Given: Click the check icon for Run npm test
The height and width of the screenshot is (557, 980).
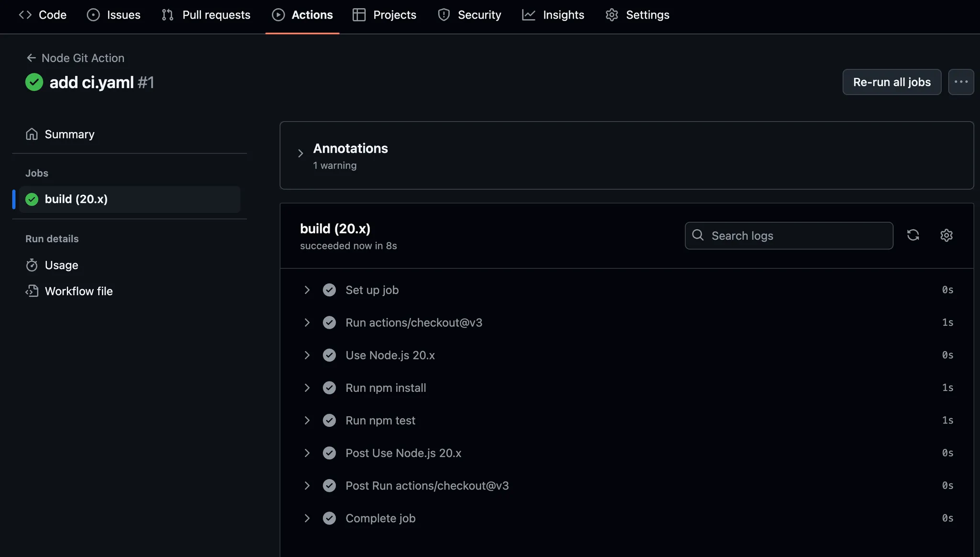Looking at the screenshot, I should [329, 420].
